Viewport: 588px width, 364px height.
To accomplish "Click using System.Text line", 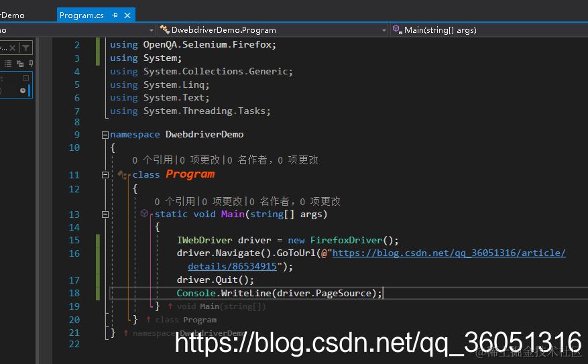I will pos(160,98).
